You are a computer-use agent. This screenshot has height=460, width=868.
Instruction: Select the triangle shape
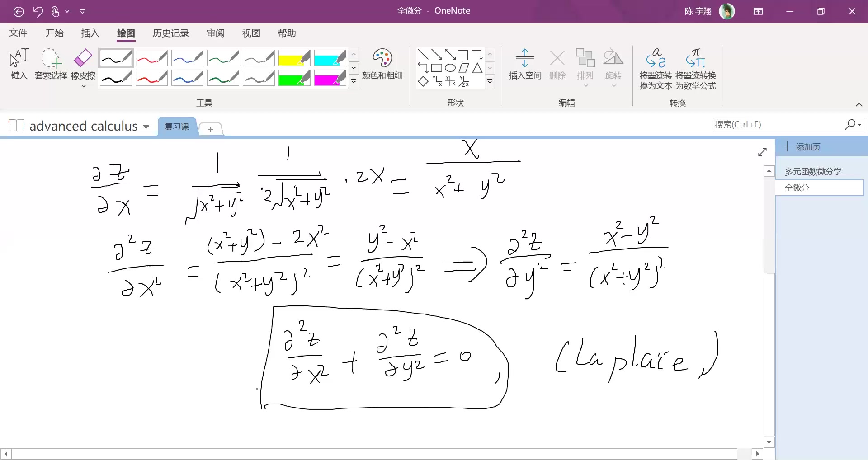click(477, 68)
